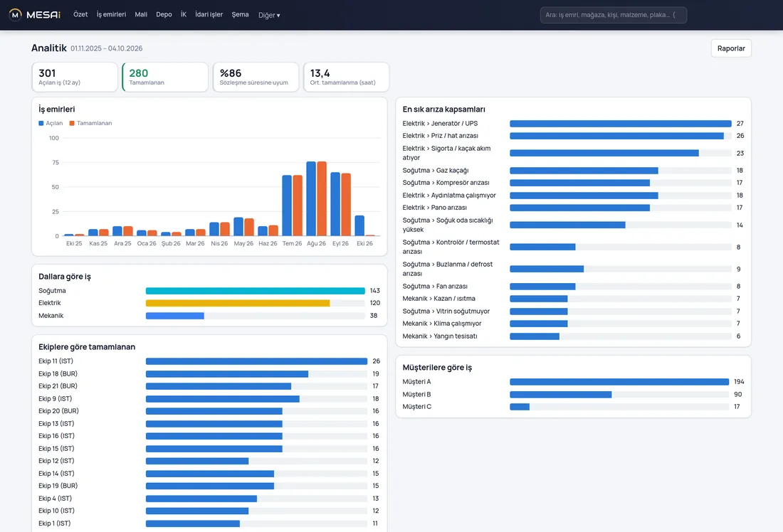Click the Ekip 21 (BUR) row label
This screenshot has height=532, width=783.
coord(58,385)
